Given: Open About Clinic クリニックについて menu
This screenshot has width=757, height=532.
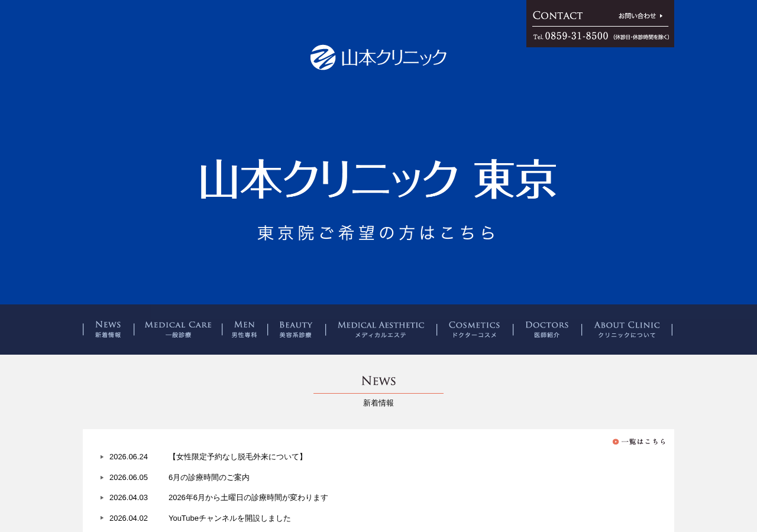Looking at the screenshot, I should [627, 329].
